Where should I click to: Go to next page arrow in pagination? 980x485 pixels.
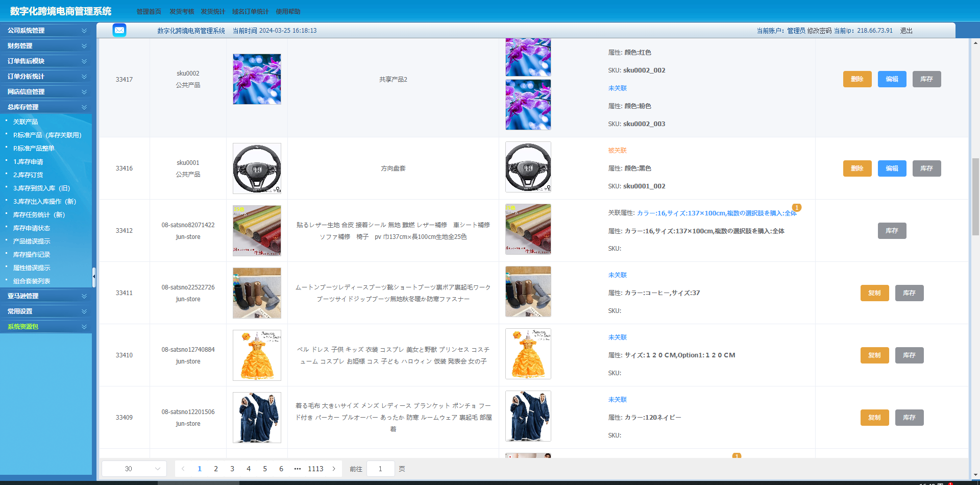click(334, 469)
